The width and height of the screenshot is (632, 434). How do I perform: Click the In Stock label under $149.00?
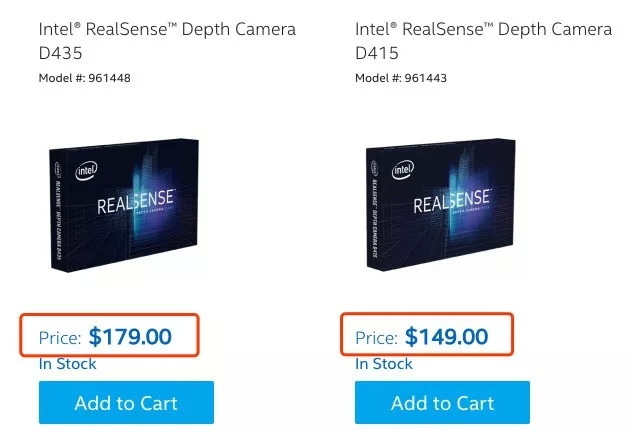pos(384,364)
